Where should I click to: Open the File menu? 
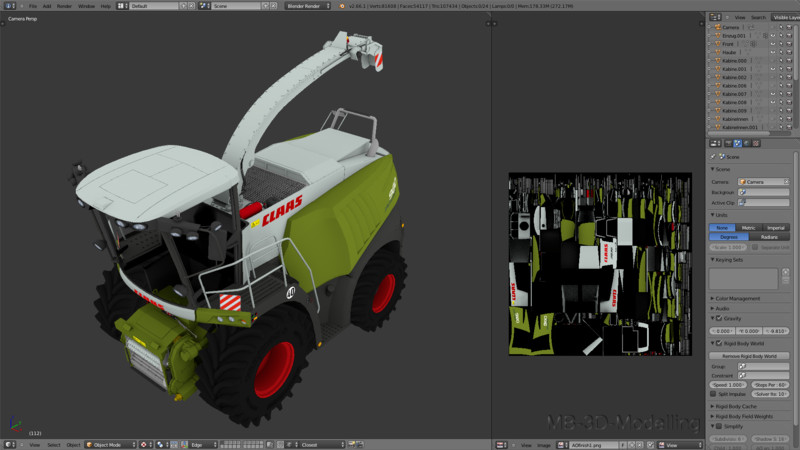pos(33,6)
